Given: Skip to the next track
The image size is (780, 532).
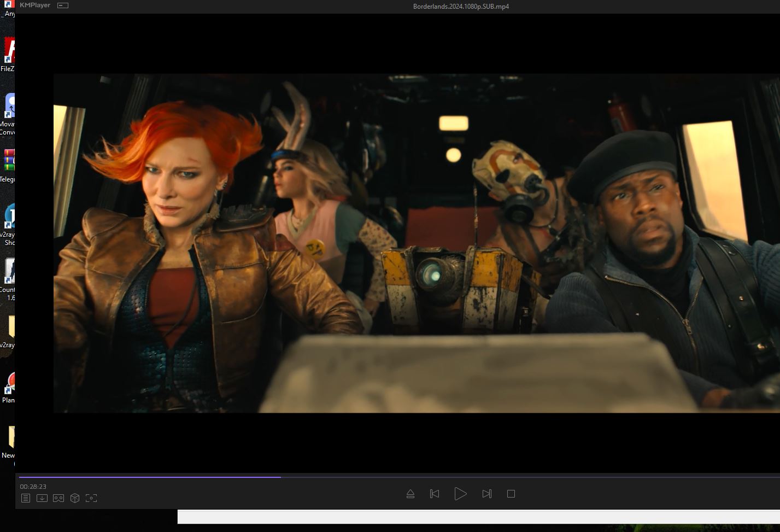Looking at the screenshot, I should click(487, 494).
